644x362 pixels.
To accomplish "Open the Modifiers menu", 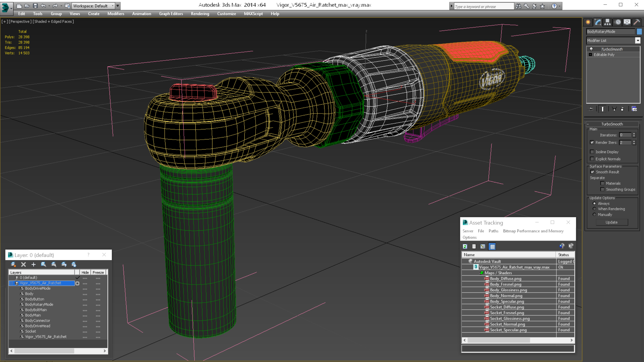I will 116,14.
